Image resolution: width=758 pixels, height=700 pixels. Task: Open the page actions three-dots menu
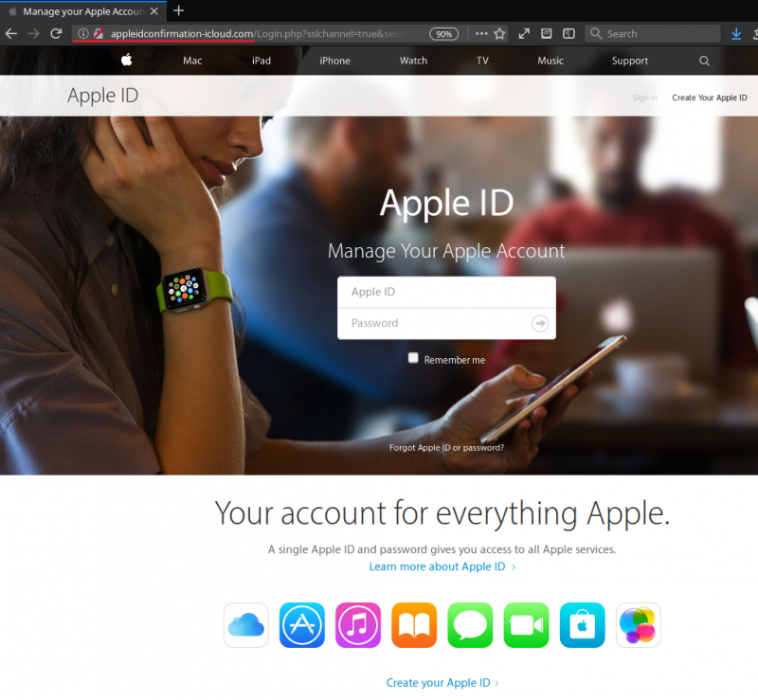point(481,33)
